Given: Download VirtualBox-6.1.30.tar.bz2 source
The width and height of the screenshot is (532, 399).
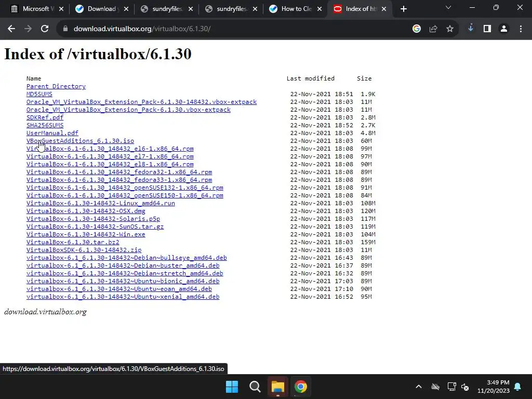Looking at the screenshot, I should coord(73,243).
